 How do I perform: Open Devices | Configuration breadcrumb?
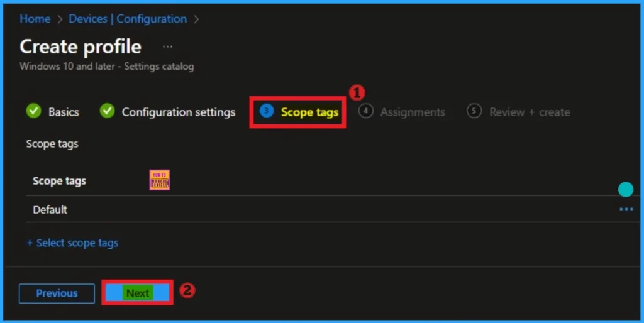pos(128,19)
